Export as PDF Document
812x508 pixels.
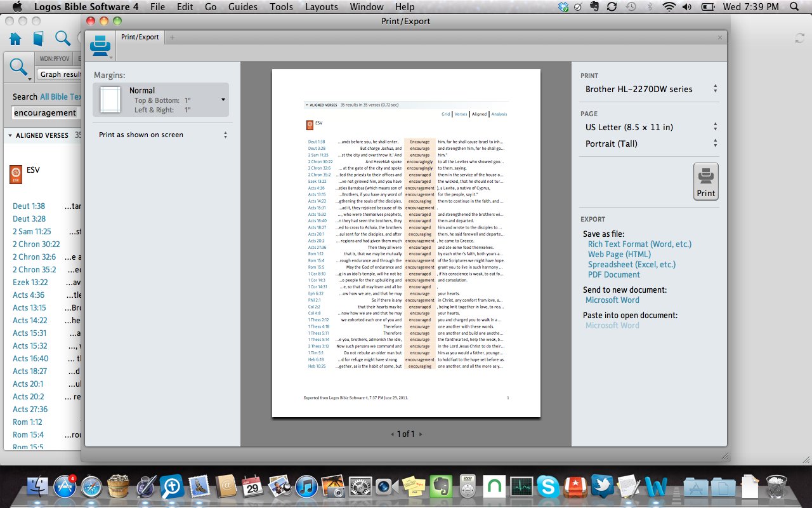pyautogui.click(x=614, y=274)
